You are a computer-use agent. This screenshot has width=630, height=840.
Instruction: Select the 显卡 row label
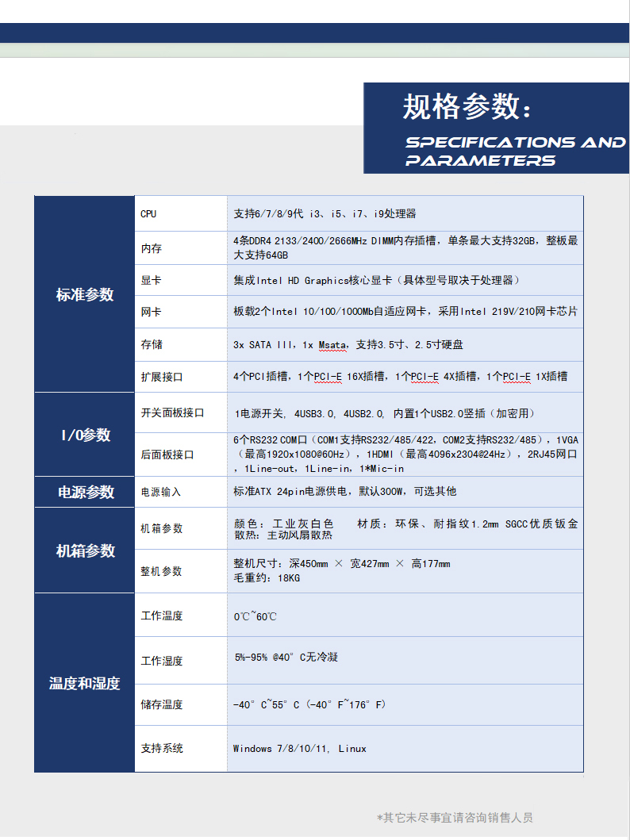coord(151,281)
